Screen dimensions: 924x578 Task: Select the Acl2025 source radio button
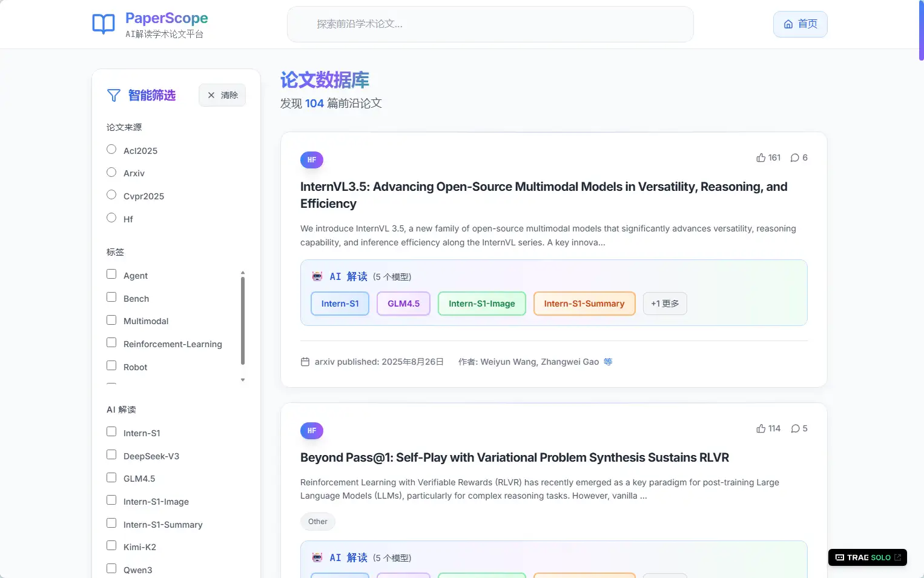tap(111, 149)
